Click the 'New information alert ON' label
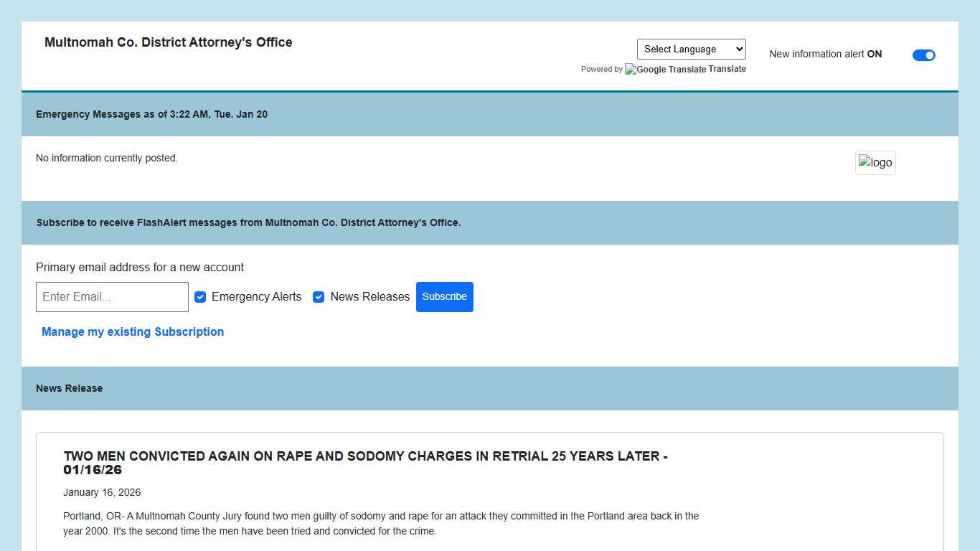The width and height of the screenshot is (980, 551). [825, 54]
